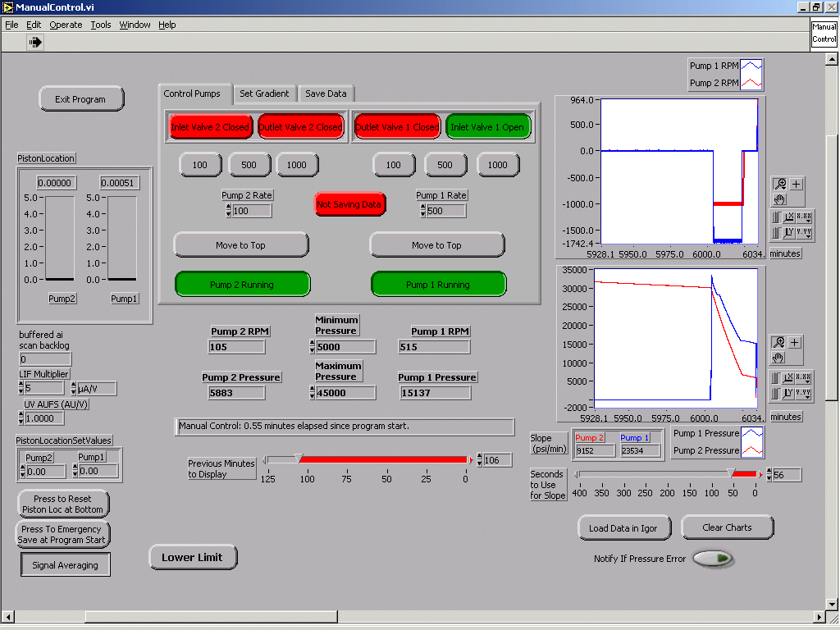Screen dimensions: 840x630
Task: Select pan hand tool on pressure graph
Action: point(778,358)
